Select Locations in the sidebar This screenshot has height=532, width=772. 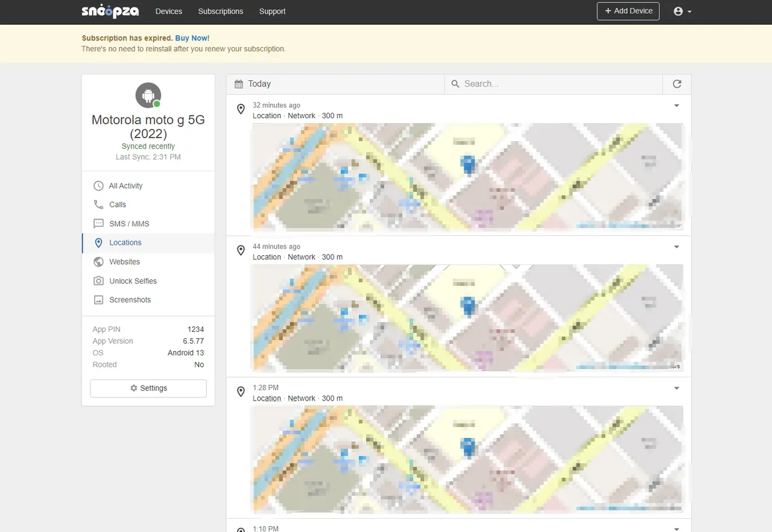click(148, 242)
